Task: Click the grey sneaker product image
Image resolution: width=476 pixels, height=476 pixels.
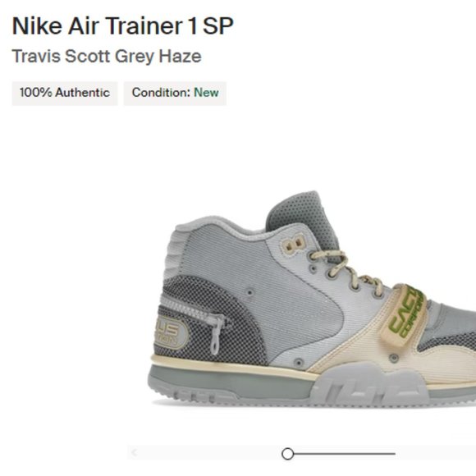Action: coord(312,299)
